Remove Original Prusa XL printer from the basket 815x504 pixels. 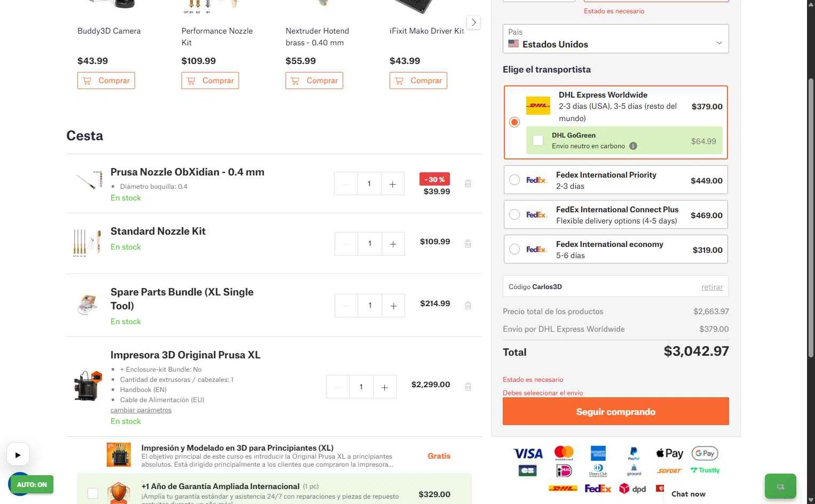click(468, 387)
